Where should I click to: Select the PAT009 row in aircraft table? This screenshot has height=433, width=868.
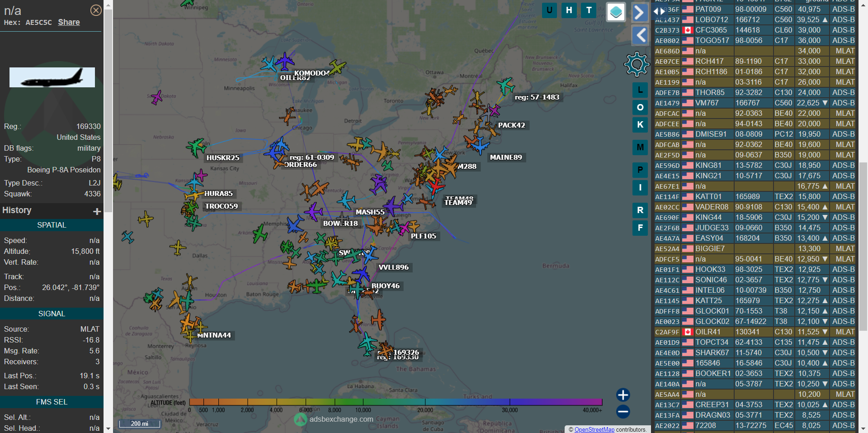coord(755,9)
